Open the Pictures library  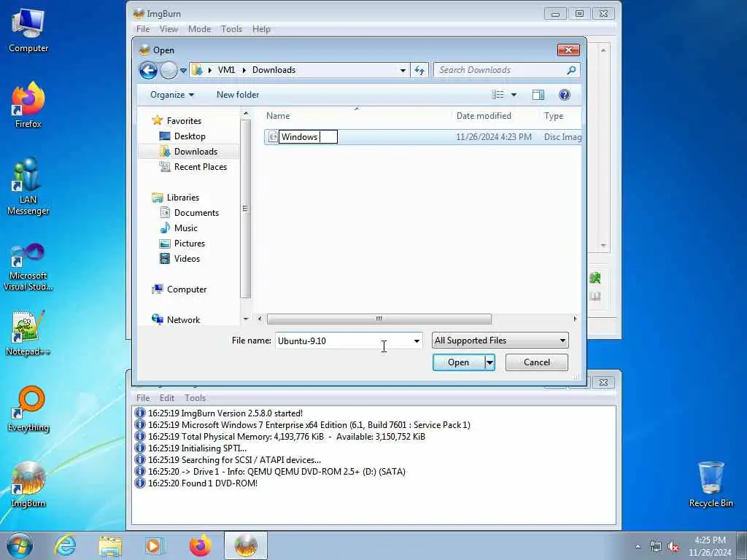point(189,244)
